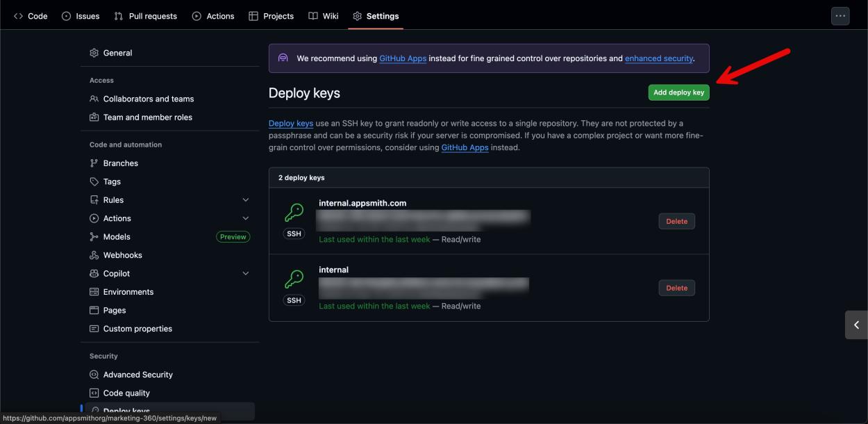Open the Wiki tab
Screen dimensions: 868x424
coord(323,15)
